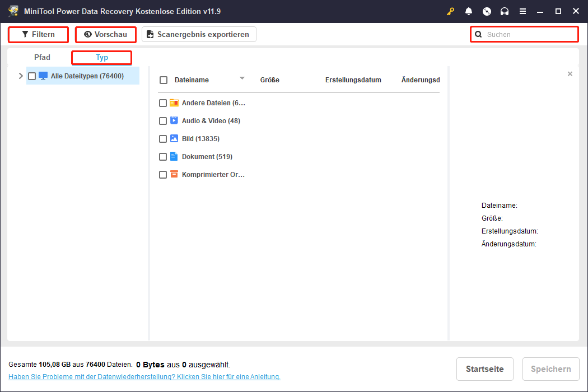Switch to the Pfad tab
Viewport: 588px width, 392px height.
(42, 57)
